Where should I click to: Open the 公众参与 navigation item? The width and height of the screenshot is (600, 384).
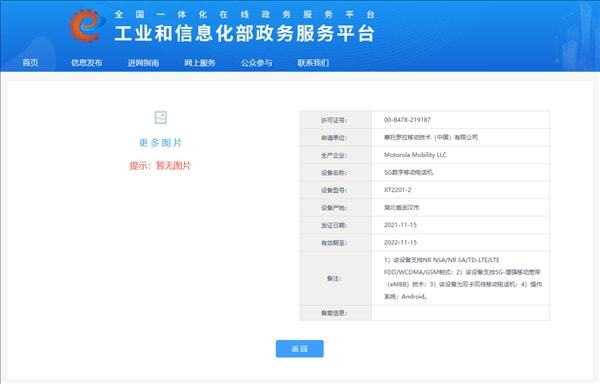[256, 63]
